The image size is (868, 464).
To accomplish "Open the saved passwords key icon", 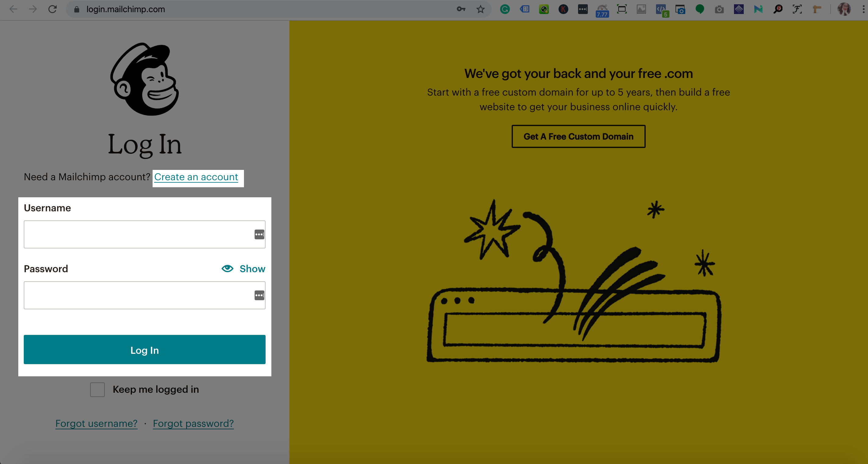I will (x=461, y=9).
